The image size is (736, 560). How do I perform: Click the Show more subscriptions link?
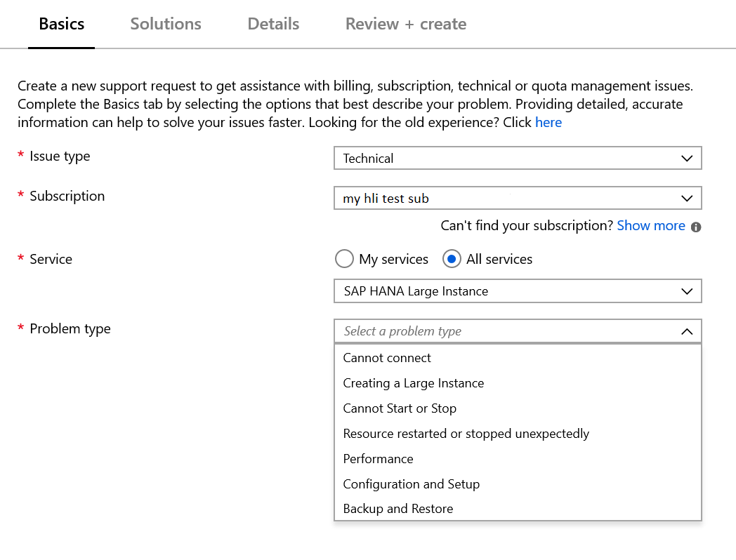tap(651, 225)
